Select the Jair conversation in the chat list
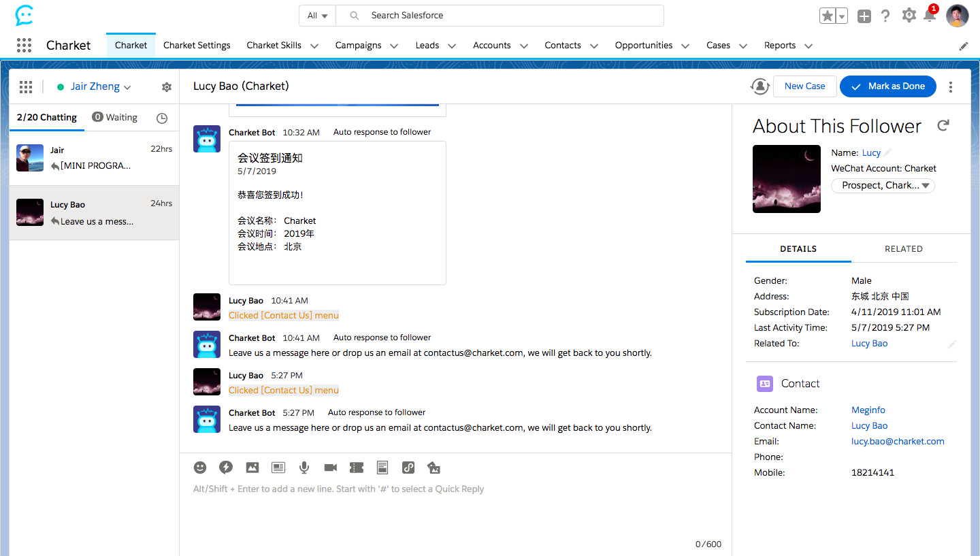This screenshot has width=980, height=556. [x=95, y=159]
